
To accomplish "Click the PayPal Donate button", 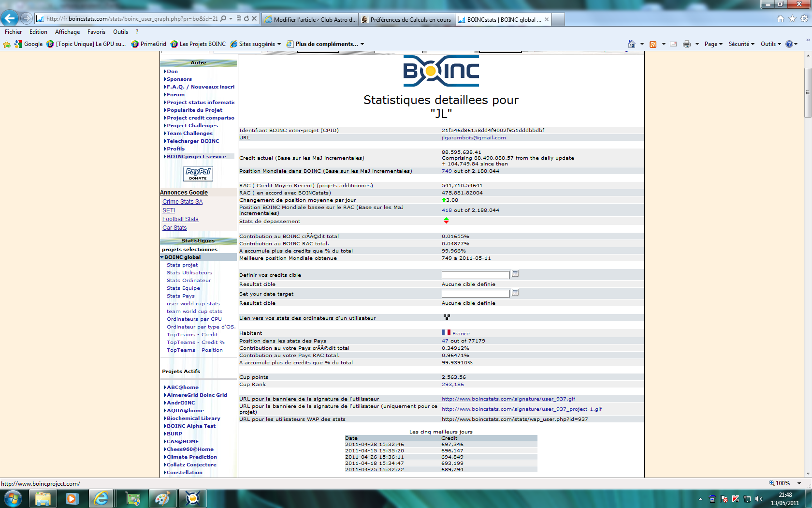I will (x=198, y=174).
